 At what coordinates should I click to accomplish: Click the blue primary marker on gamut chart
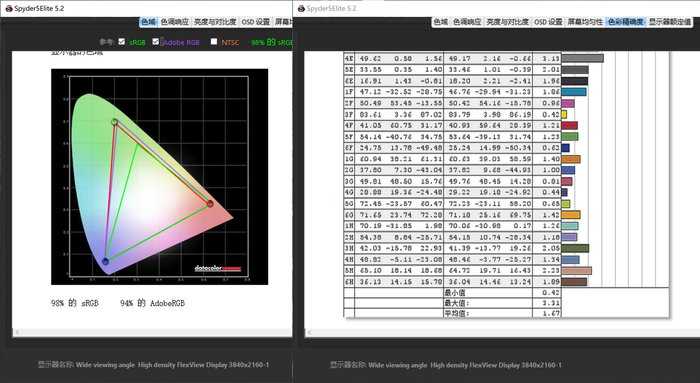coord(105,261)
